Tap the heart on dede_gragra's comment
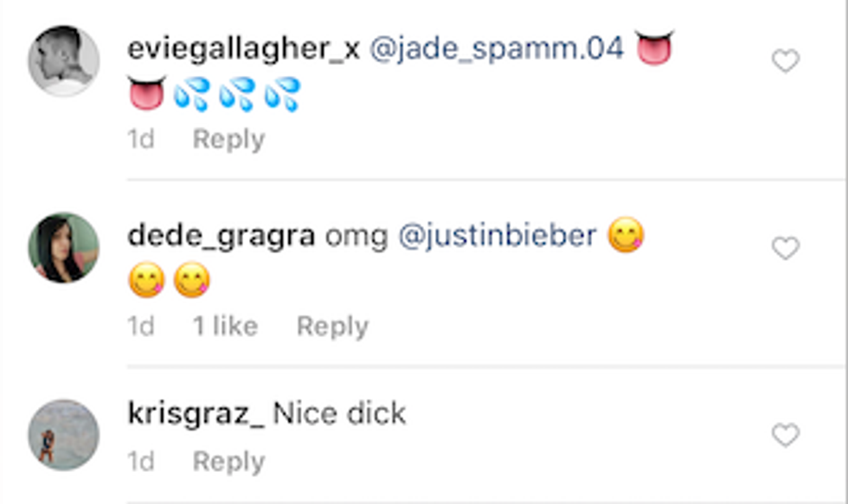Screen dimensions: 848x504 pos(785,249)
